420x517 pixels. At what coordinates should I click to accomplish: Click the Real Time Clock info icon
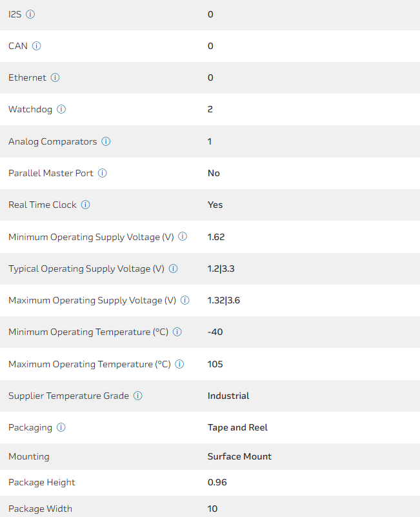[86, 205]
